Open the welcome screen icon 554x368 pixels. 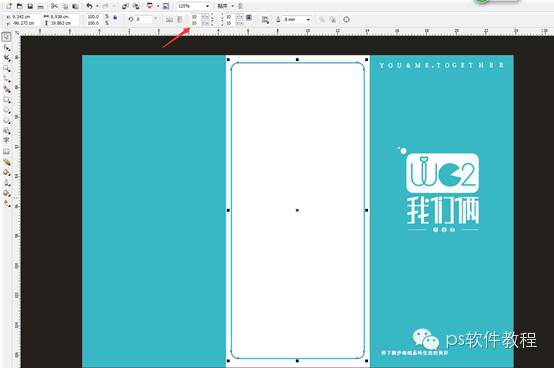(x=166, y=6)
